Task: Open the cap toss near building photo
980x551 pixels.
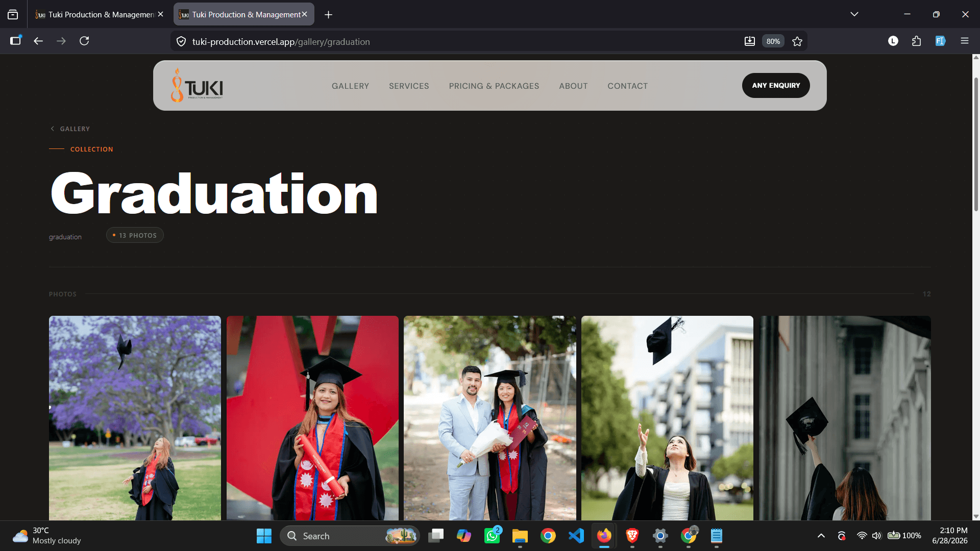Action: click(x=667, y=418)
